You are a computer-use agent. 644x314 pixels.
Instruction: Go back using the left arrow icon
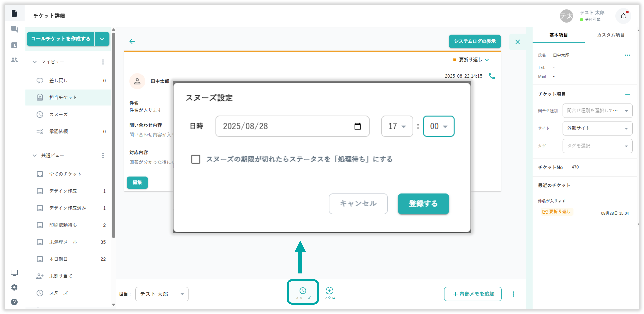point(132,41)
